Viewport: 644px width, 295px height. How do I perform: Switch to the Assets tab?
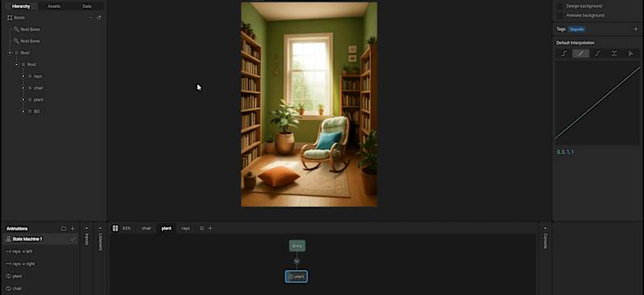54,6
